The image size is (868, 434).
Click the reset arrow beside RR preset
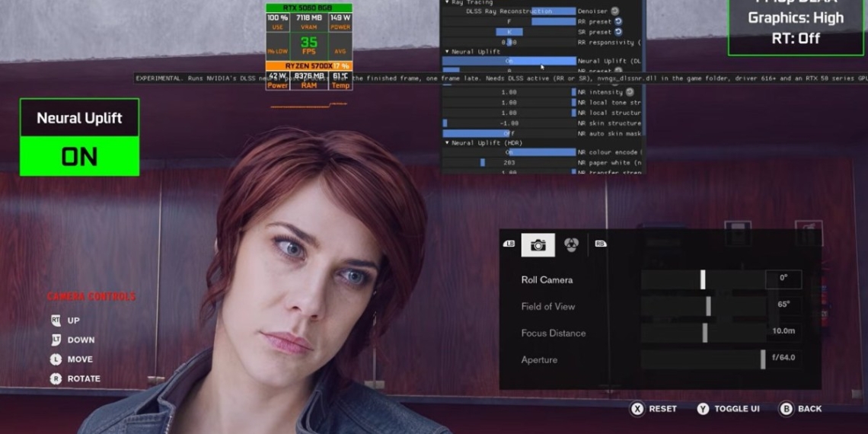coord(618,21)
